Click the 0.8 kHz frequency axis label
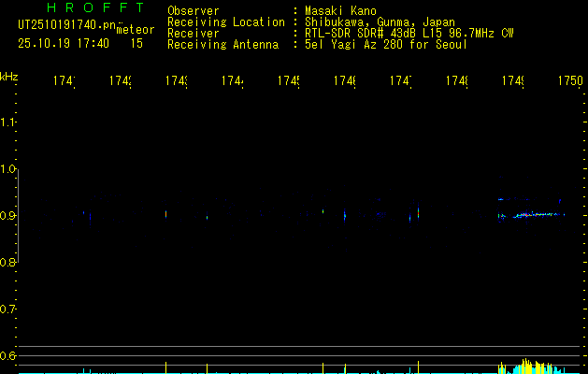588x374 pixels. coord(8,262)
